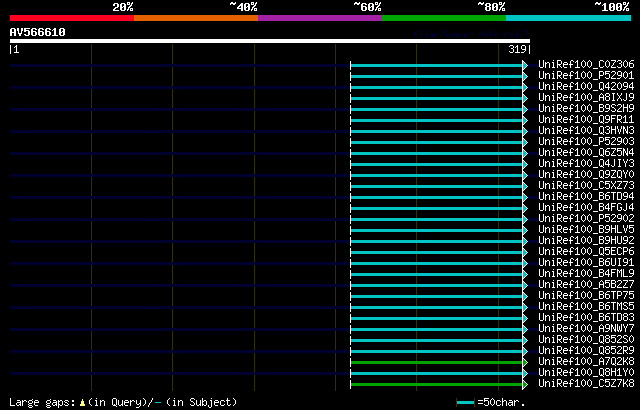Choose the UniRef100_B9HU92 hit
Image resolution: width=640 pixels, height=410 pixels.
point(586,241)
